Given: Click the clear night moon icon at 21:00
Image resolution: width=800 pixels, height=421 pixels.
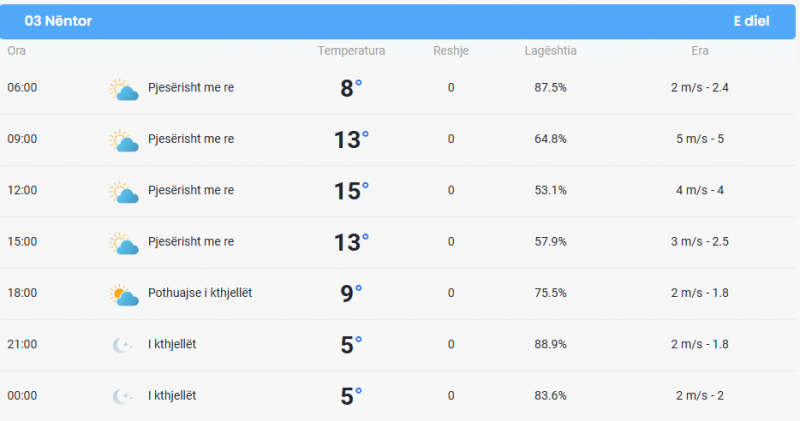Looking at the screenshot, I should [122, 345].
